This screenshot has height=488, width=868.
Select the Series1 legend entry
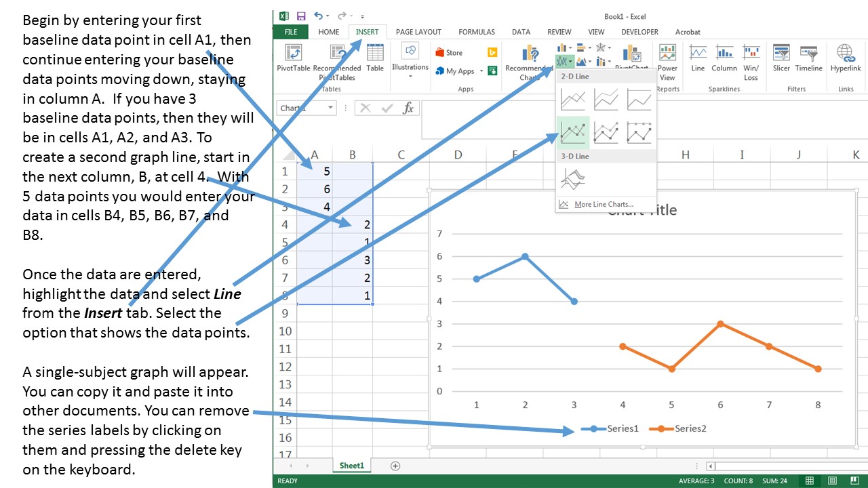(610, 428)
